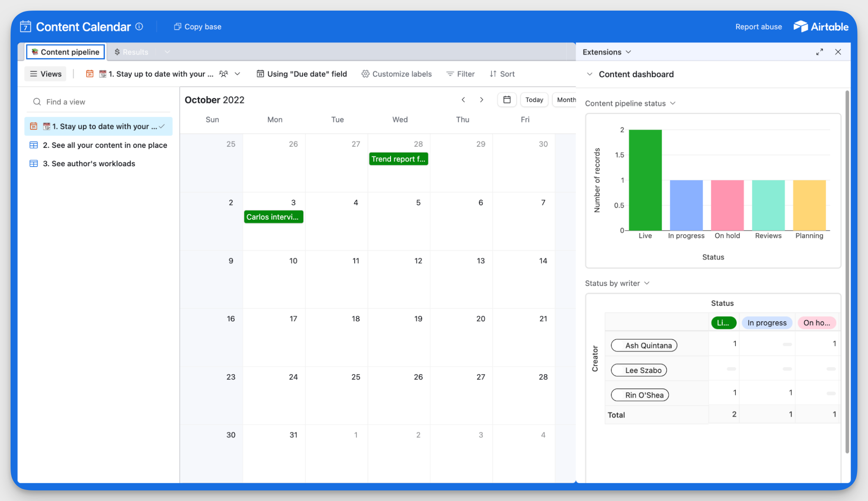
Task: Click the Report abuse link
Action: coord(758,26)
